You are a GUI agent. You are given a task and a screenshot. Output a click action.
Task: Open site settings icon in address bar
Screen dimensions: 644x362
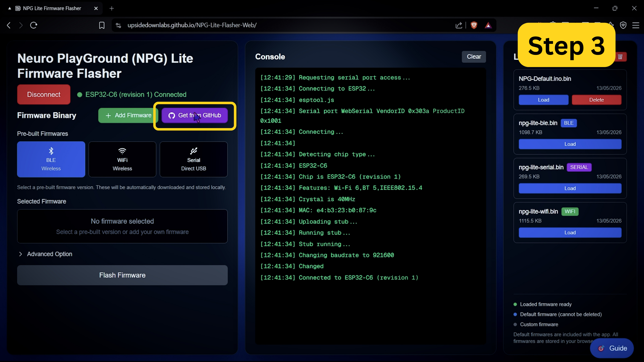pos(118,25)
